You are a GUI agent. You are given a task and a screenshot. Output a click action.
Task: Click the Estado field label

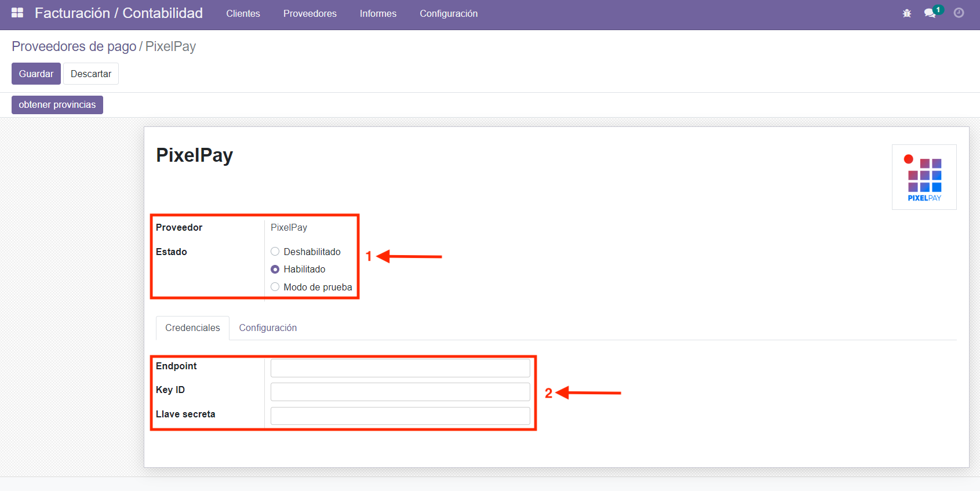pyautogui.click(x=172, y=252)
